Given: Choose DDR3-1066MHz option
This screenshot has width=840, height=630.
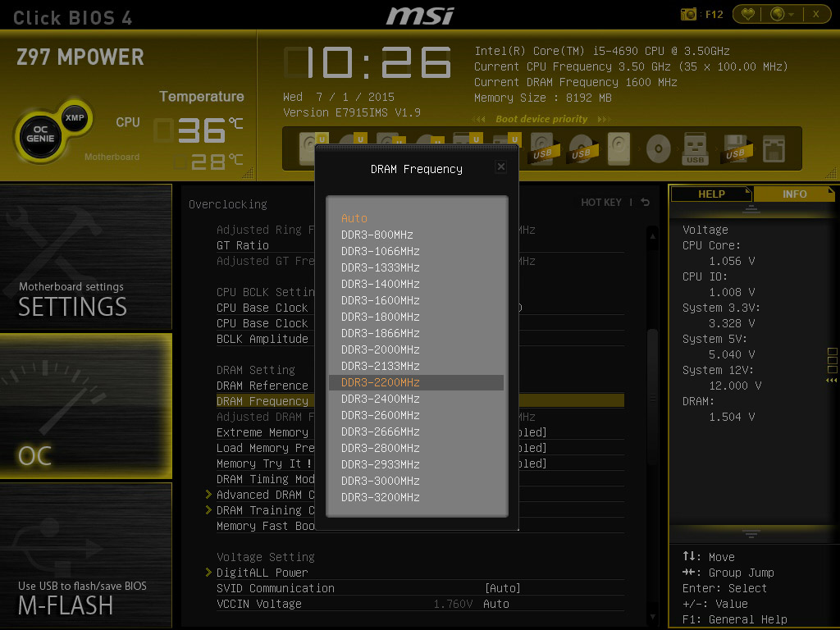Looking at the screenshot, I should coord(380,251).
